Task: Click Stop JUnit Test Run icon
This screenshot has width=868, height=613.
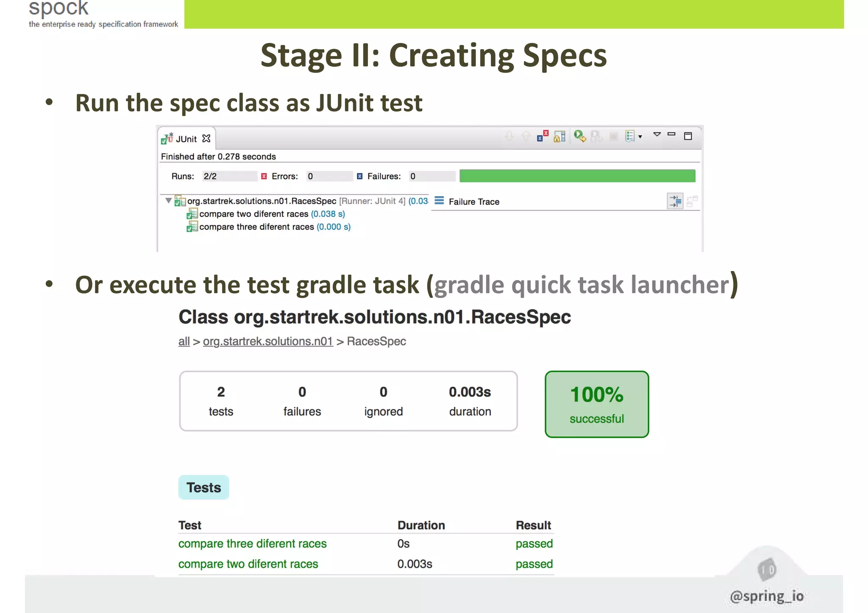Action: pos(613,136)
